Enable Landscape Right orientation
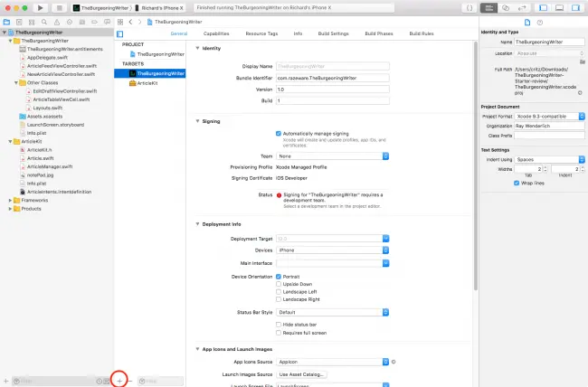The height and width of the screenshot is (387, 588). coord(279,299)
